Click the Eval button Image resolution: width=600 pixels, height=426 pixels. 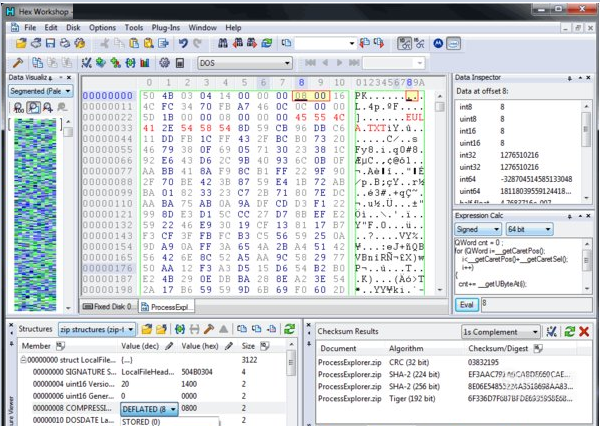pos(466,305)
